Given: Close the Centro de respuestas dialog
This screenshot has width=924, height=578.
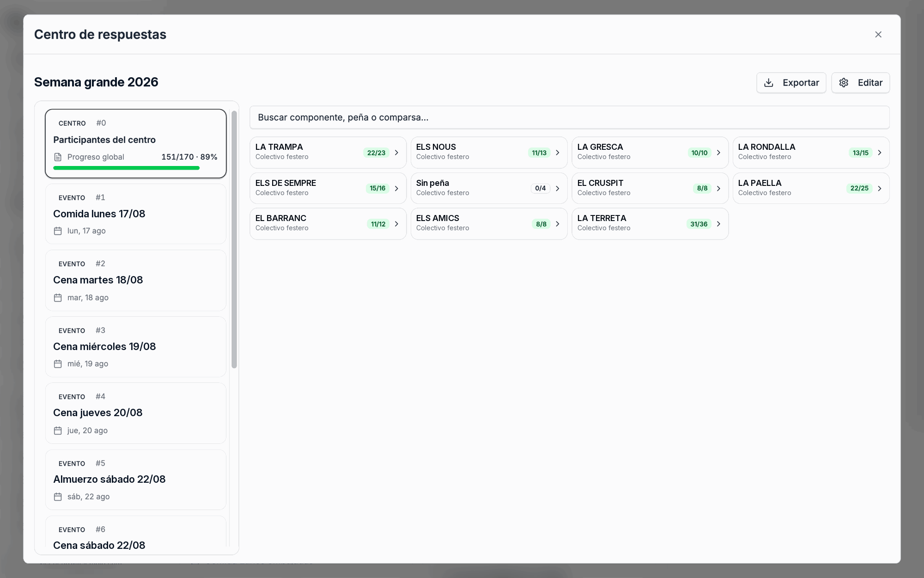Looking at the screenshot, I should (x=878, y=35).
